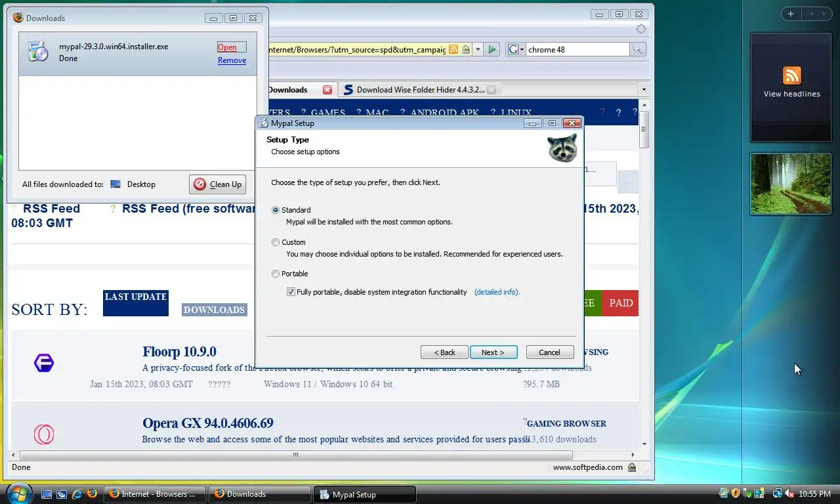840x504 pixels.
Task: Click the green Go arrow button
Action: [492, 49]
